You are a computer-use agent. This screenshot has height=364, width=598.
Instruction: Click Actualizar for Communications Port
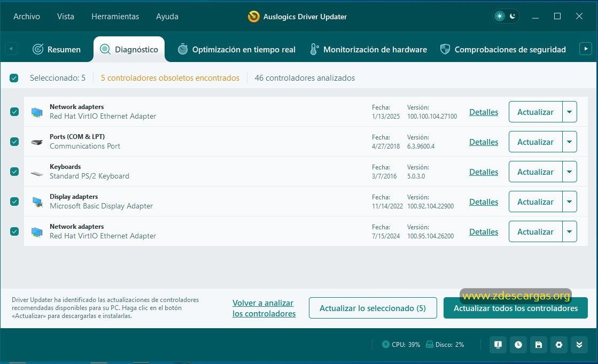(x=535, y=142)
